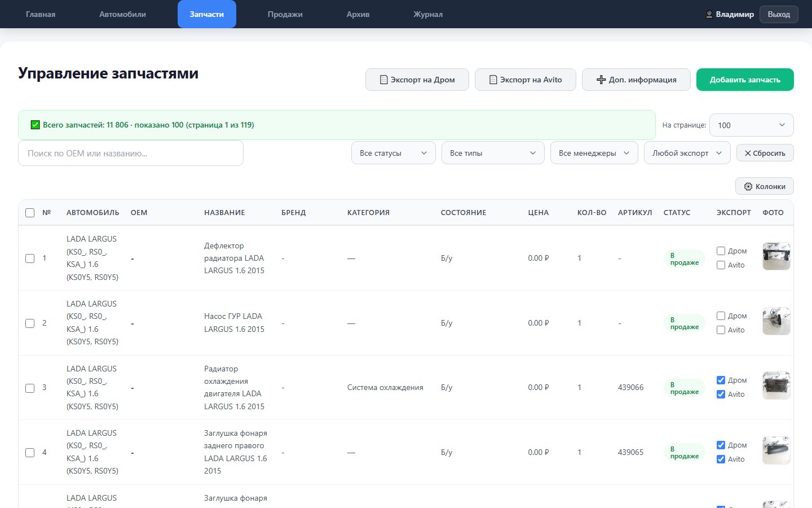
Task: Open the Журнал tab
Action: click(428, 14)
